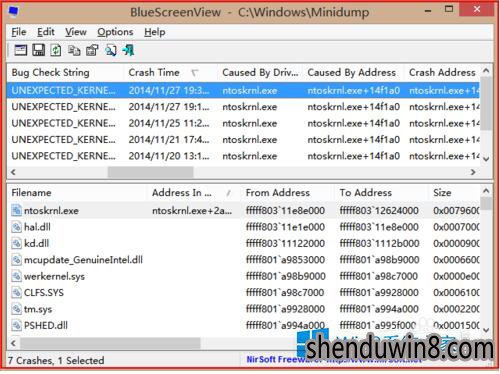Click the upper pane scroll-right arrow
The height and width of the screenshot is (374, 500).
click(473, 172)
